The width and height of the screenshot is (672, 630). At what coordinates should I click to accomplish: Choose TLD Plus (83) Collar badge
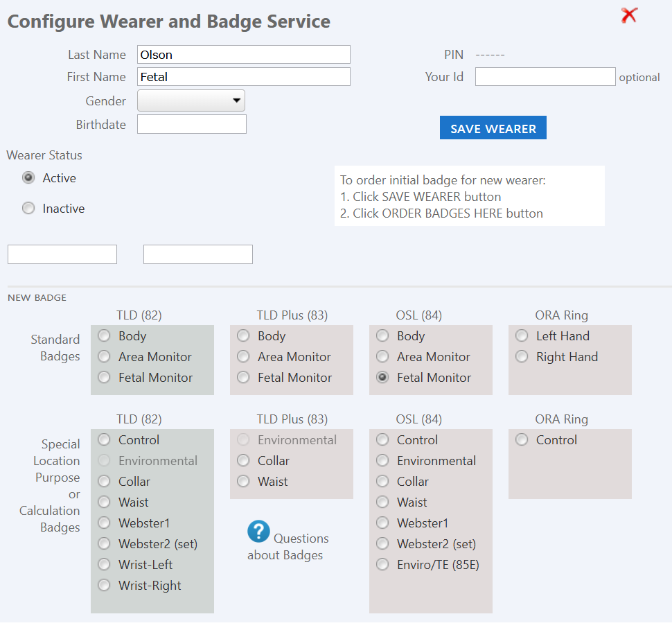[243, 461]
